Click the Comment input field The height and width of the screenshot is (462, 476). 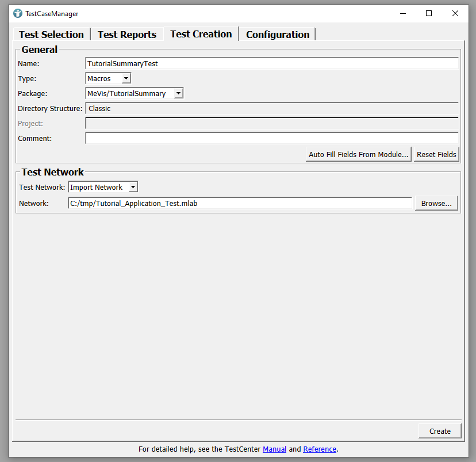tap(271, 138)
